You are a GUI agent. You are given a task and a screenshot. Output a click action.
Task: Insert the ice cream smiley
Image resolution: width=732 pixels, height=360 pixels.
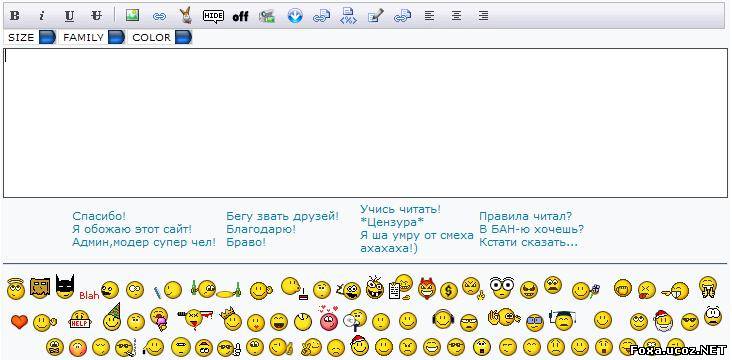pos(160,319)
